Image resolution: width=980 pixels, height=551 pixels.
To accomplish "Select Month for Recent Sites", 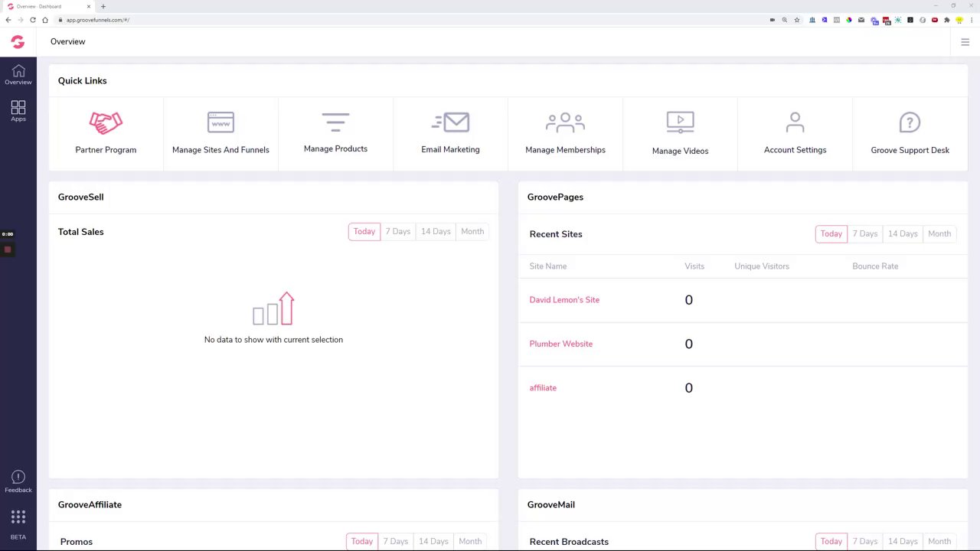I will point(939,233).
